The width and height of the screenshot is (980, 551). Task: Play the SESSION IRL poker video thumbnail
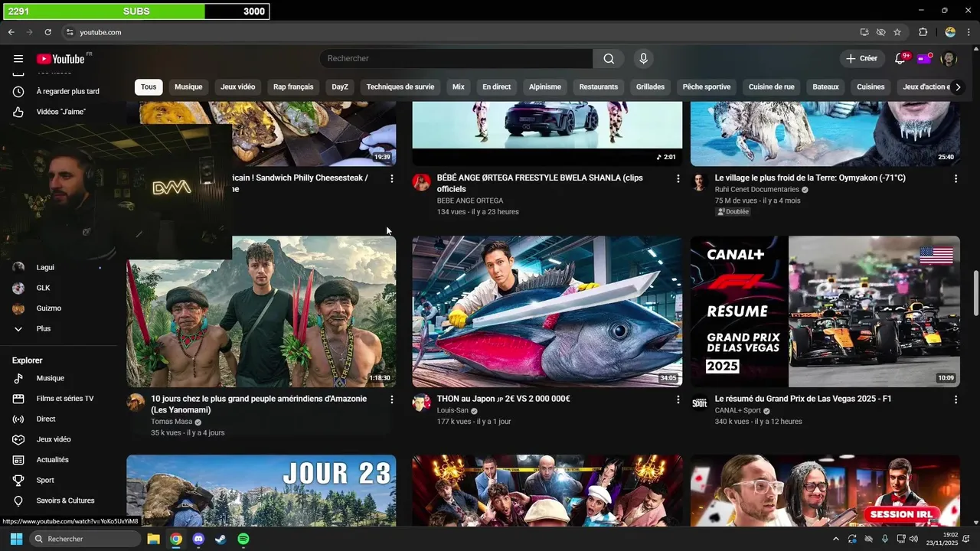pos(825,491)
